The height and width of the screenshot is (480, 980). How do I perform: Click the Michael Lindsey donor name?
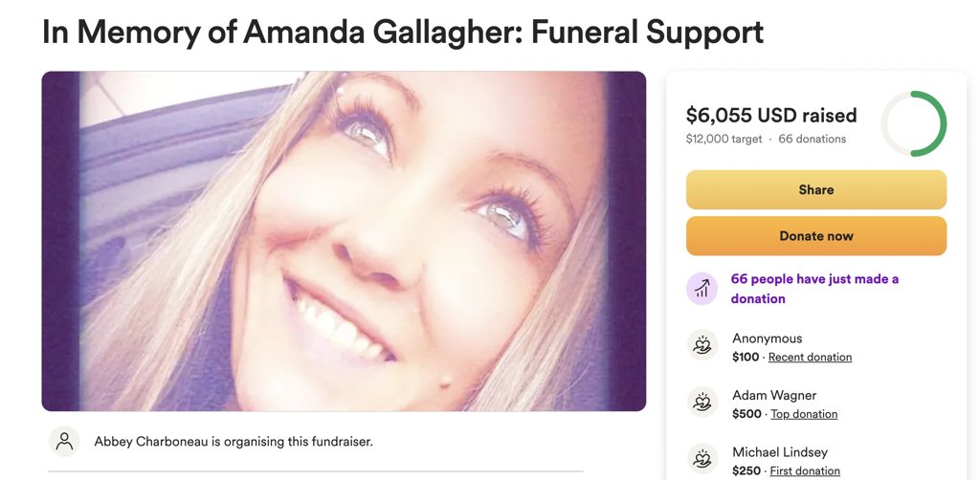780,452
